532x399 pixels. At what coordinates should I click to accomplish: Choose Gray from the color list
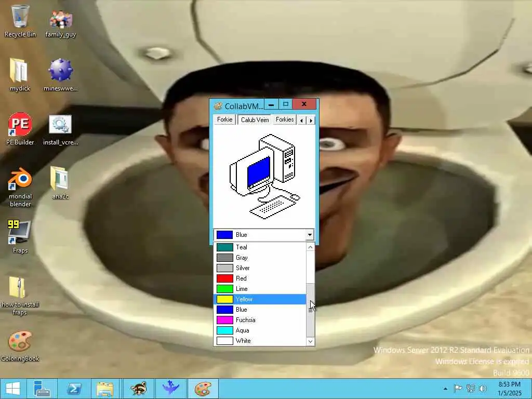[x=260, y=258]
